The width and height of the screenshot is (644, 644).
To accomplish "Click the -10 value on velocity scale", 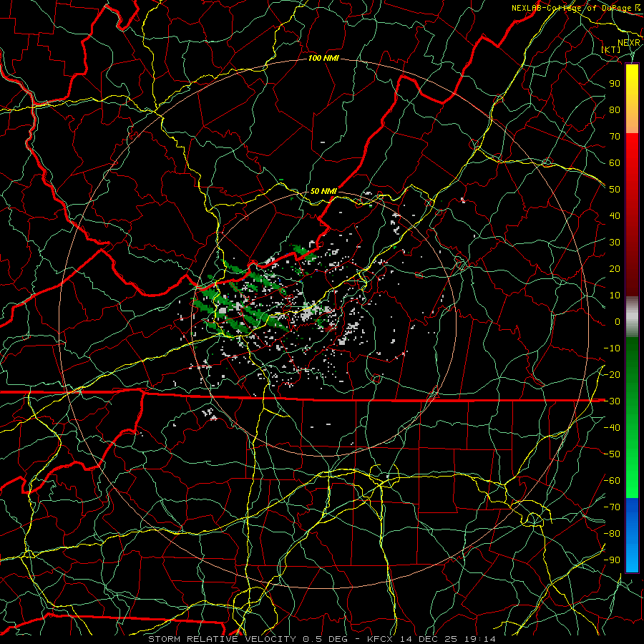I will coord(612,348).
